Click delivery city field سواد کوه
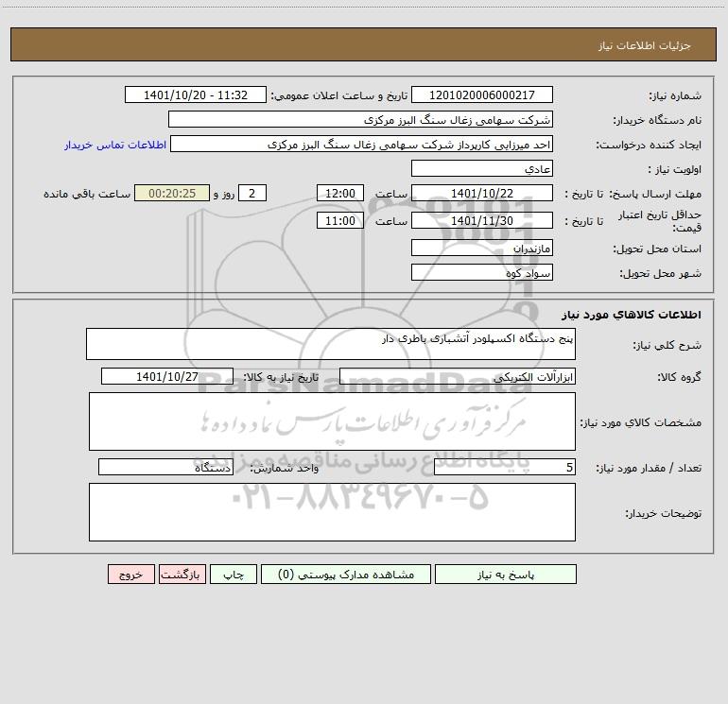This screenshot has width=728, height=704. click(x=482, y=272)
